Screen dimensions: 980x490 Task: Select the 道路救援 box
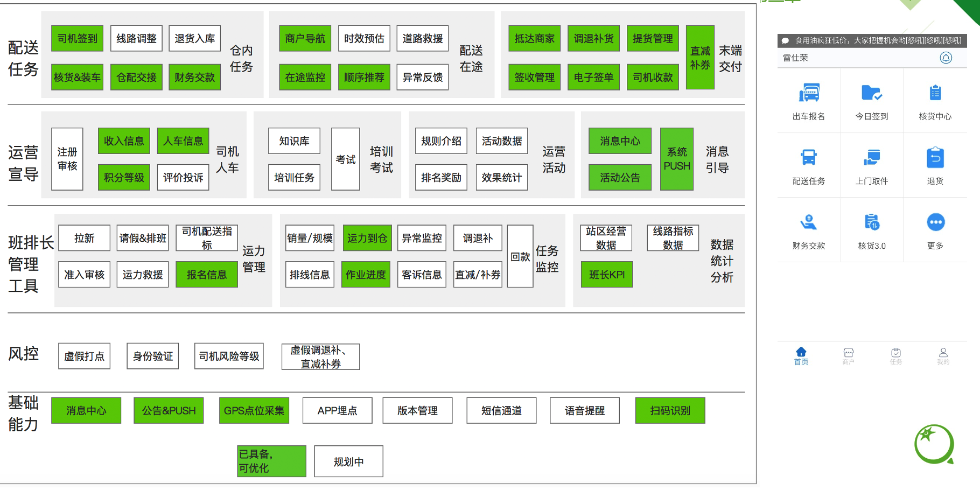click(423, 38)
